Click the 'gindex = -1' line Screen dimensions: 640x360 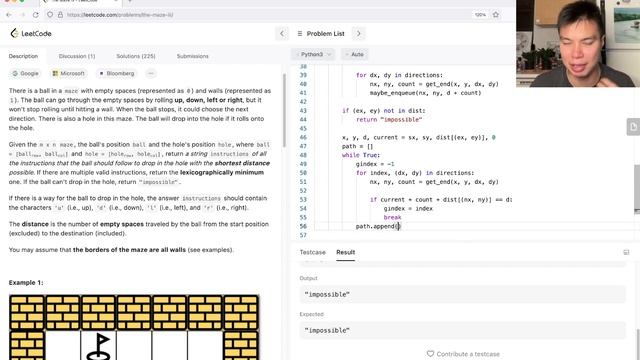point(375,164)
